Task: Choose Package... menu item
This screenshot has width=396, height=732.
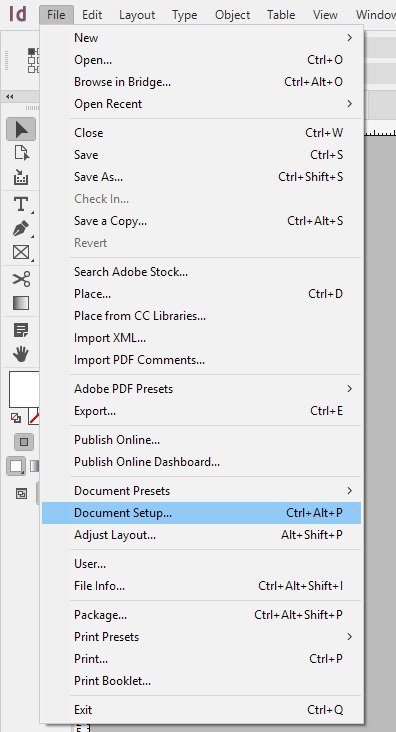Action: point(201,615)
